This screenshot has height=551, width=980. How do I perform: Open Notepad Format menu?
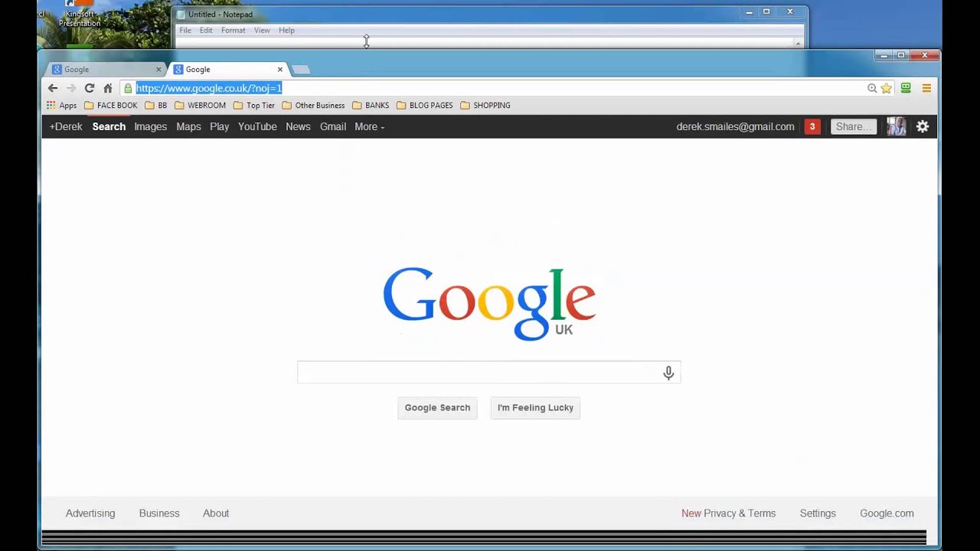pyautogui.click(x=234, y=31)
